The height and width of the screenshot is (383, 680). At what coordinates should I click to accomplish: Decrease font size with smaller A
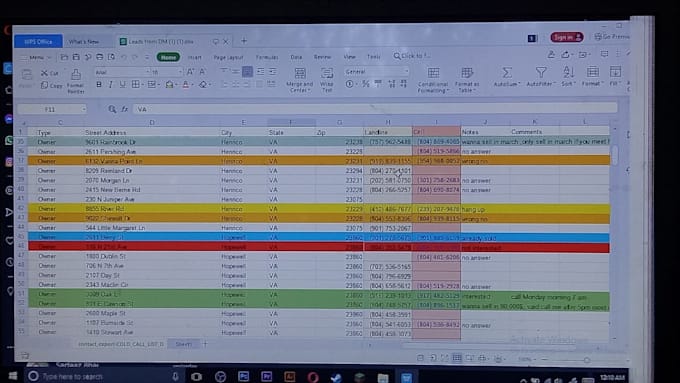pos(202,72)
